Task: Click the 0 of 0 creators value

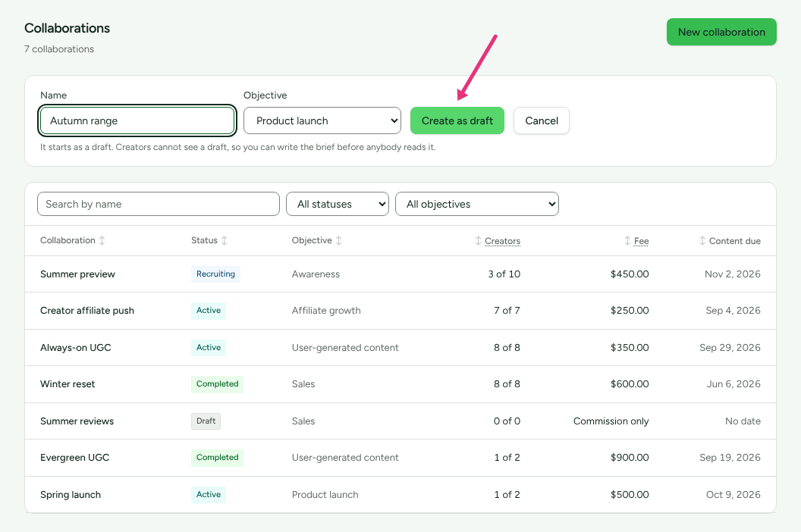Action: point(507,421)
